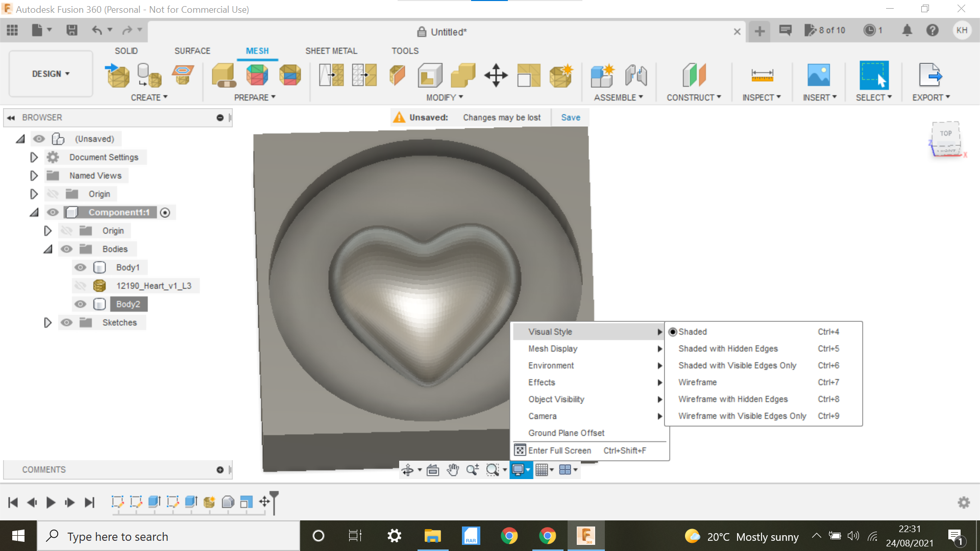Toggle visibility of 12190_Heart_v1_L3 mesh
The width and height of the screenshot is (980, 551).
coord(80,285)
